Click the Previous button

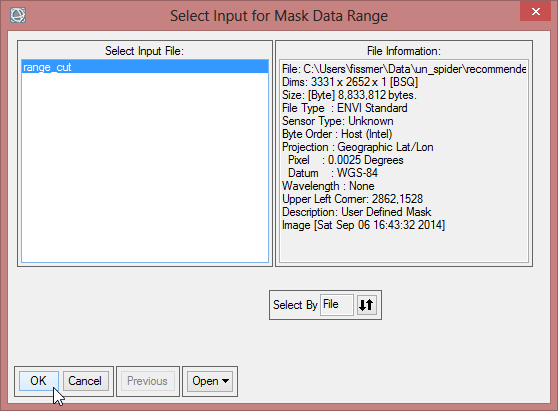[x=147, y=381]
